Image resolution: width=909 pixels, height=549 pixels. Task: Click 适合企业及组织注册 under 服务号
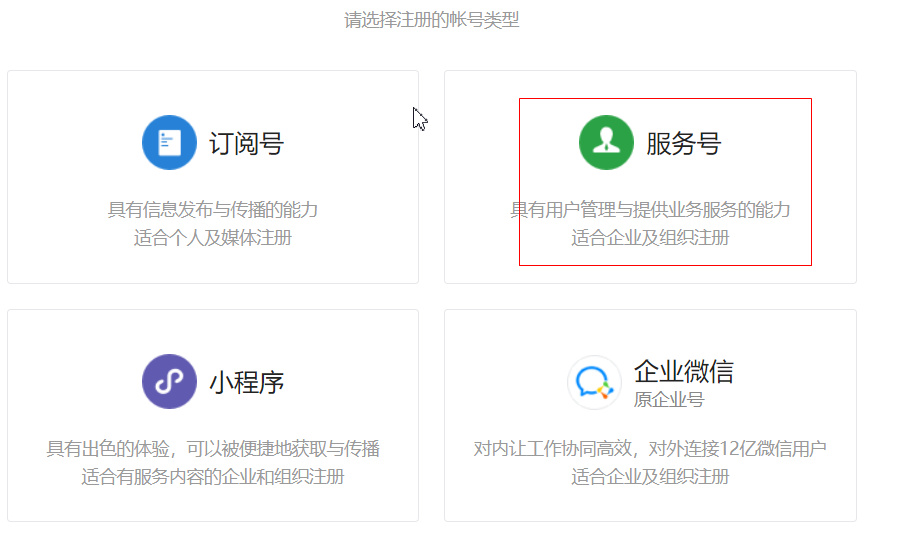point(650,238)
